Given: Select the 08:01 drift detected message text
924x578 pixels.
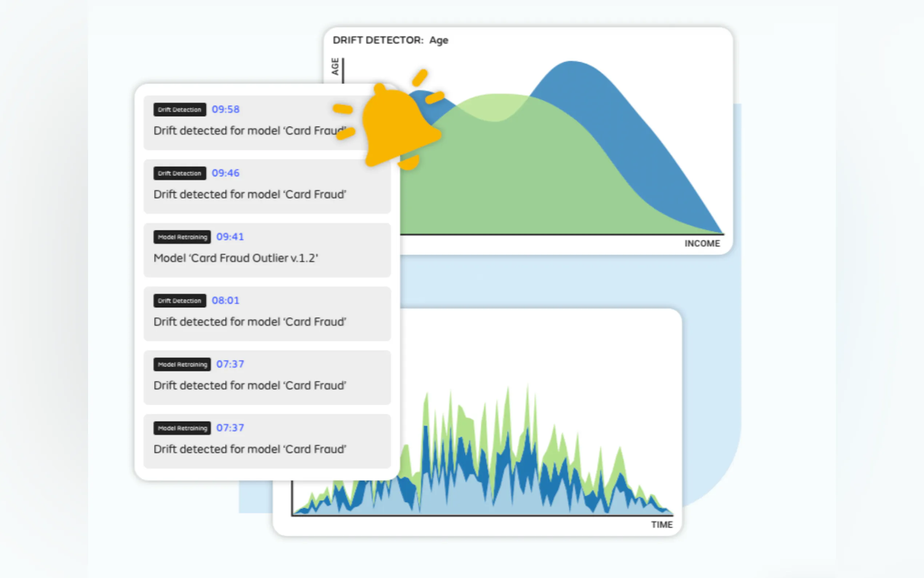Looking at the screenshot, I should click(250, 322).
